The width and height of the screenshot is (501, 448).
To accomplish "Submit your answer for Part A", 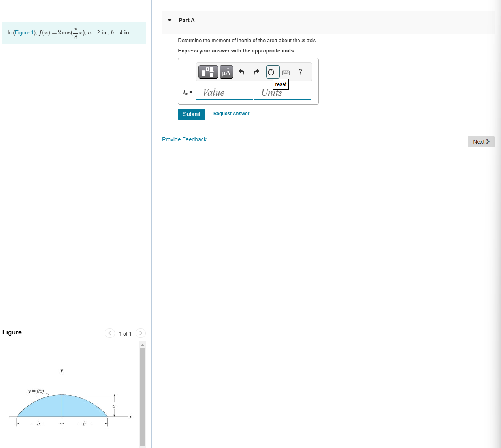I will coord(191,114).
